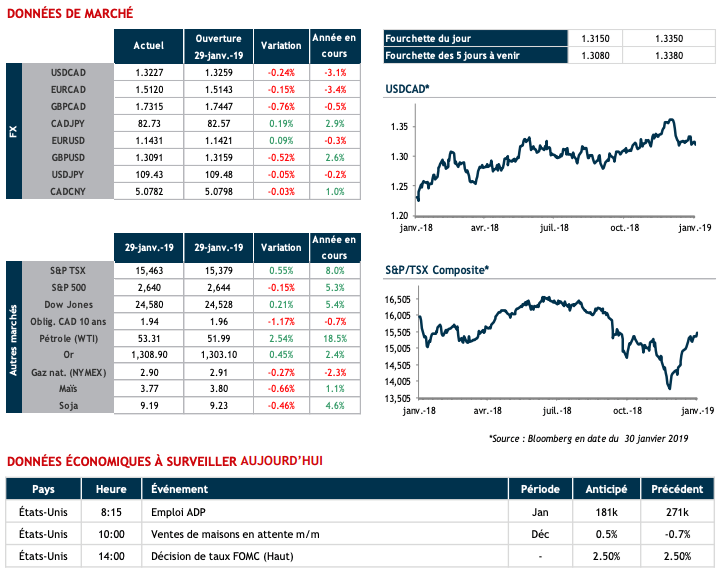Select the EURCAD current value 1.5120
This screenshot has height=580, width=728.
pos(148,87)
